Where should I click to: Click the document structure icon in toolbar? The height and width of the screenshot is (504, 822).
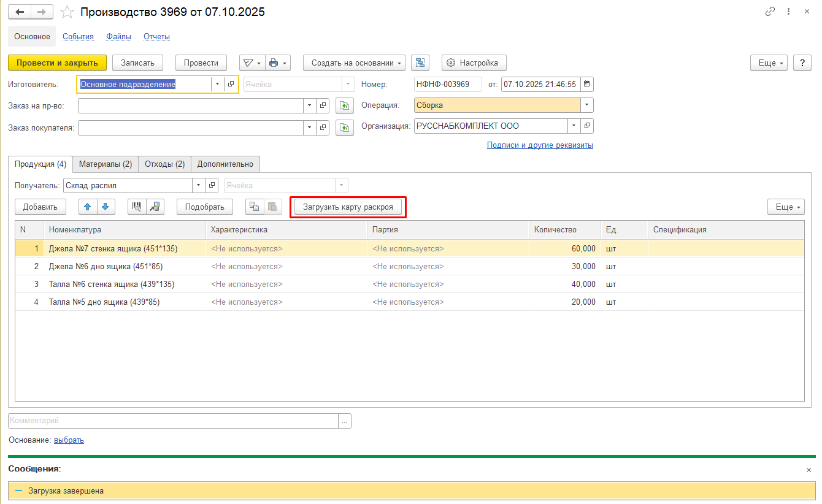click(420, 63)
